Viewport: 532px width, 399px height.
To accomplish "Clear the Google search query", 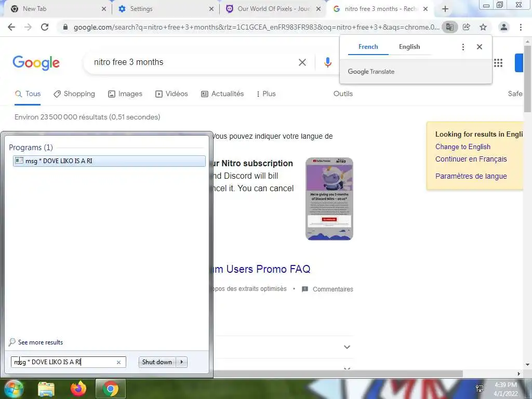I will (302, 62).
